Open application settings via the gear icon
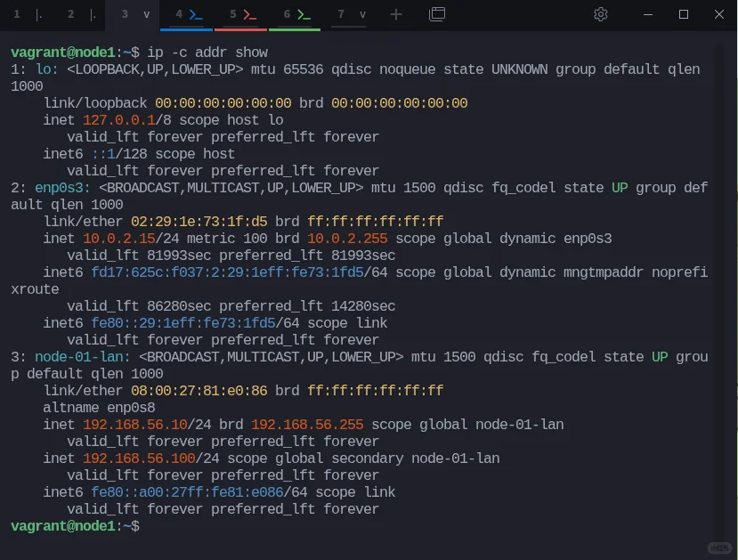 click(601, 14)
